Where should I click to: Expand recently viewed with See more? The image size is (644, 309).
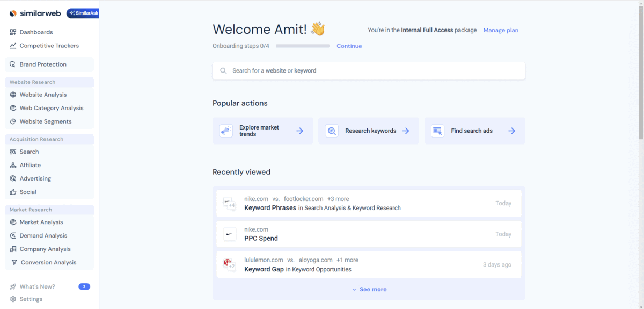click(369, 289)
